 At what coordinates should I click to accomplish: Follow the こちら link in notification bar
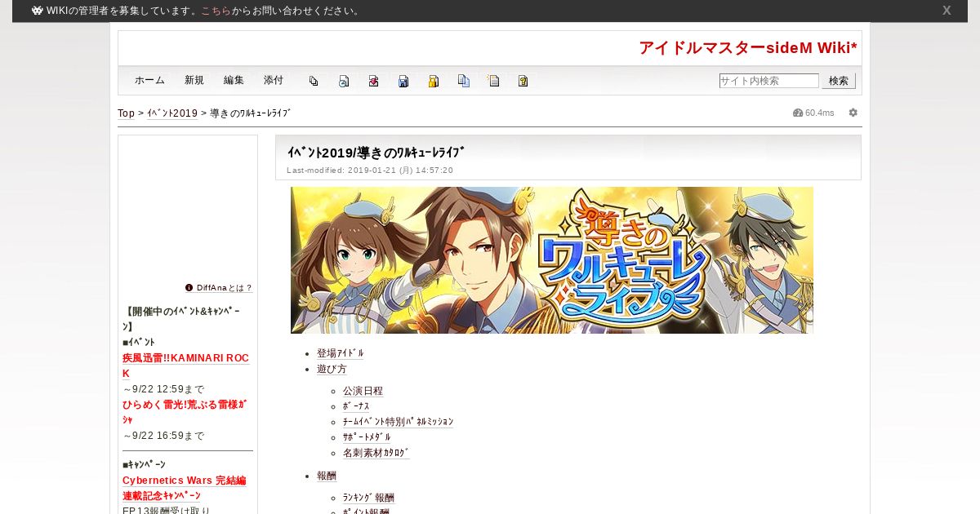(216, 11)
